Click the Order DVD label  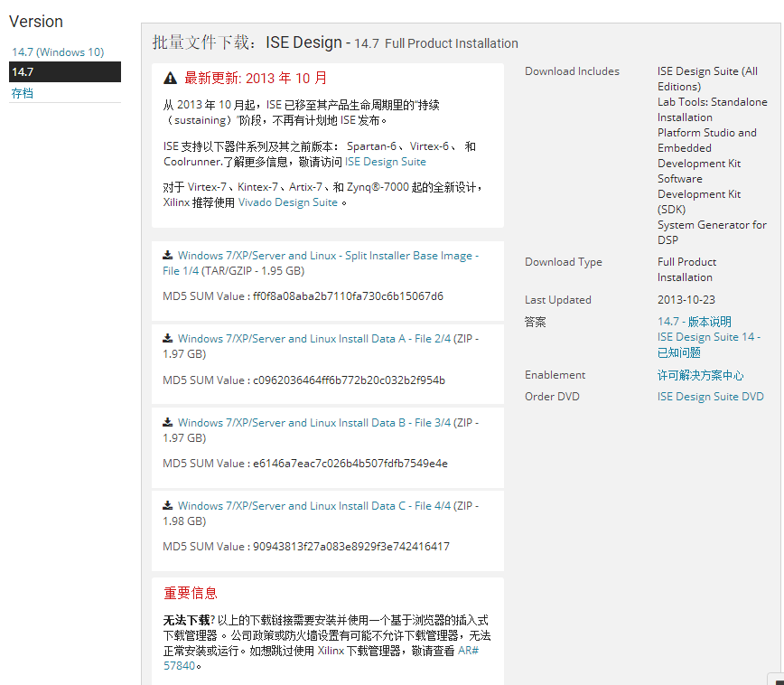pos(552,397)
